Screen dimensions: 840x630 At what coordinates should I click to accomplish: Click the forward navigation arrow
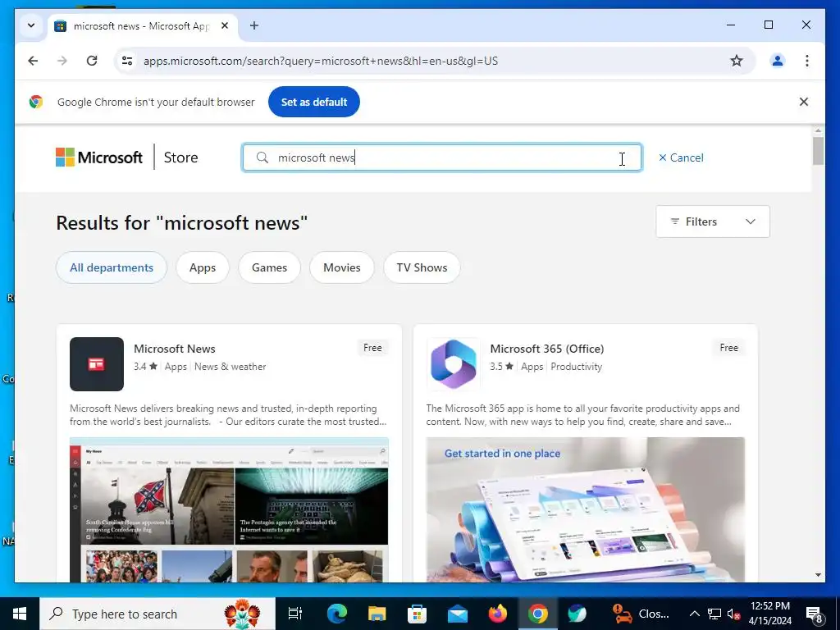[x=62, y=61]
